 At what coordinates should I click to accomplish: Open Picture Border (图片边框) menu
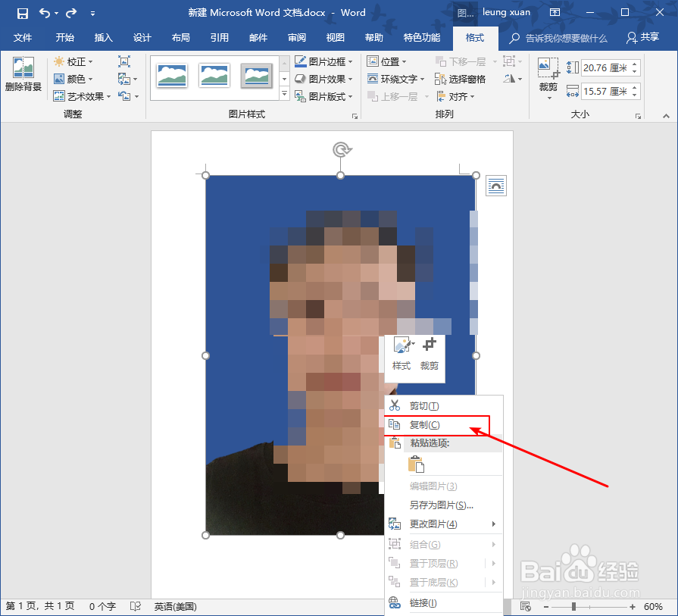point(323,62)
